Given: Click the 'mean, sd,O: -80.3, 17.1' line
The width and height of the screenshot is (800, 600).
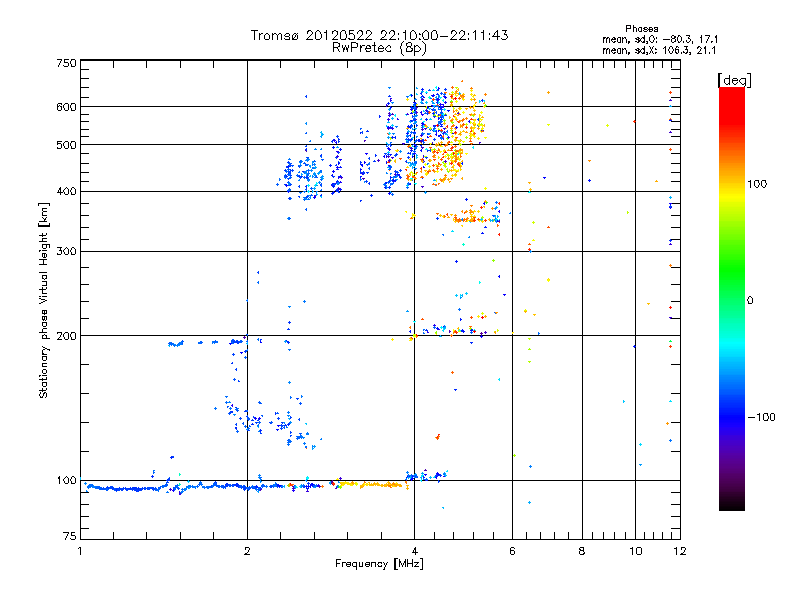Looking at the screenshot, I should (x=660, y=39).
